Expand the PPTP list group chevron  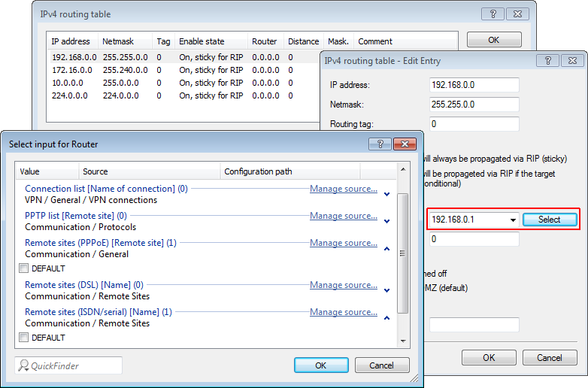pos(386,222)
